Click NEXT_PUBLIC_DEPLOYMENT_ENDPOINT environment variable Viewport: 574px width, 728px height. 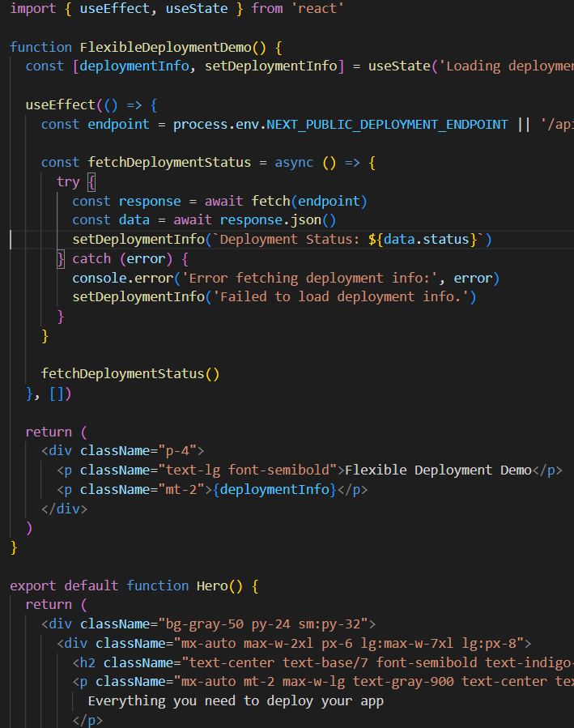387,124
